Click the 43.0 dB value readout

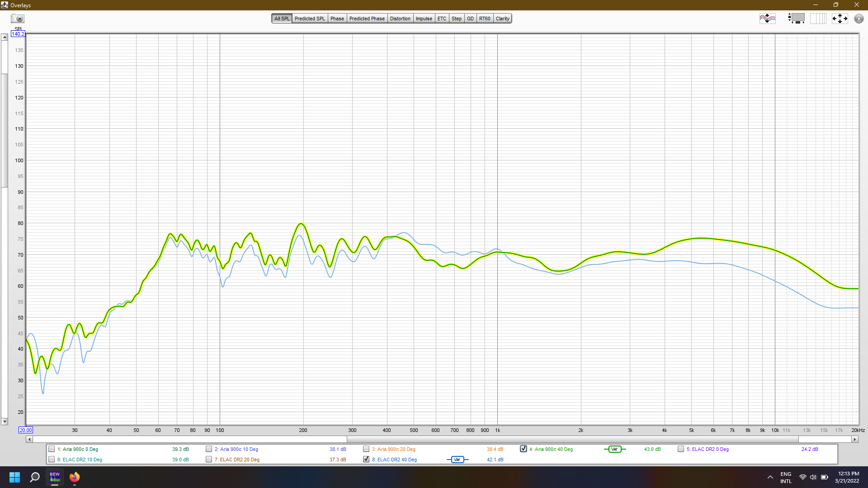[652, 449]
